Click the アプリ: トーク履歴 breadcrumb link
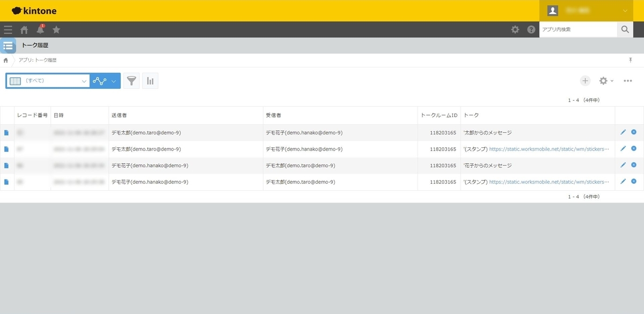The width and height of the screenshot is (644, 314). (x=38, y=60)
